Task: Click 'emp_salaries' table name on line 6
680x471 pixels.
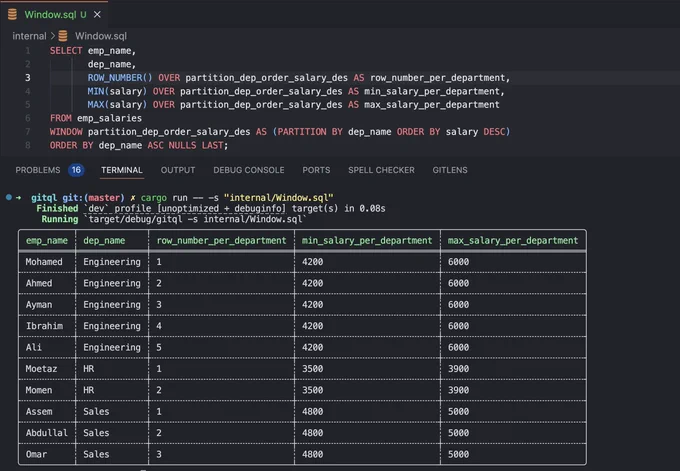Action: [x=109, y=118]
